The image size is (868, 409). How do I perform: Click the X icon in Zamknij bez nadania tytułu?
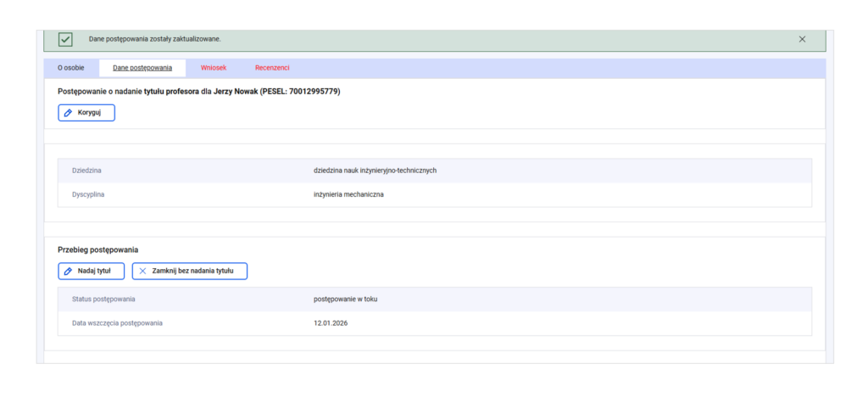(142, 271)
